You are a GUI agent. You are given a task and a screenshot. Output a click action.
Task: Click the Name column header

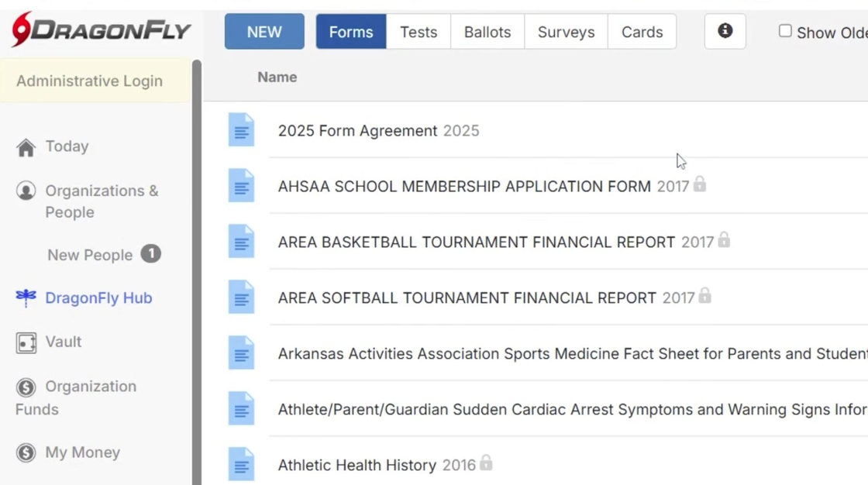pyautogui.click(x=277, y=77)
